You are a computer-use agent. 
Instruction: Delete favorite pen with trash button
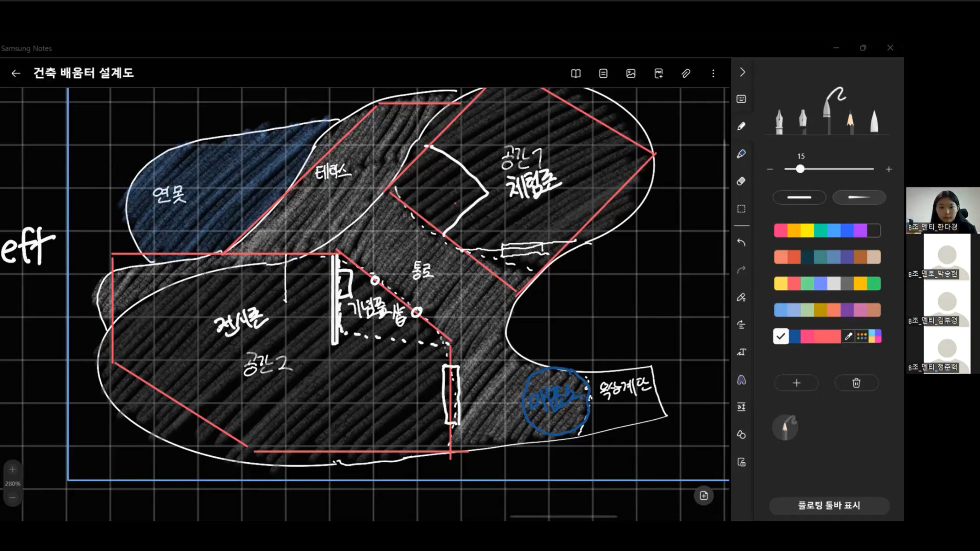(x=856, y=383)
